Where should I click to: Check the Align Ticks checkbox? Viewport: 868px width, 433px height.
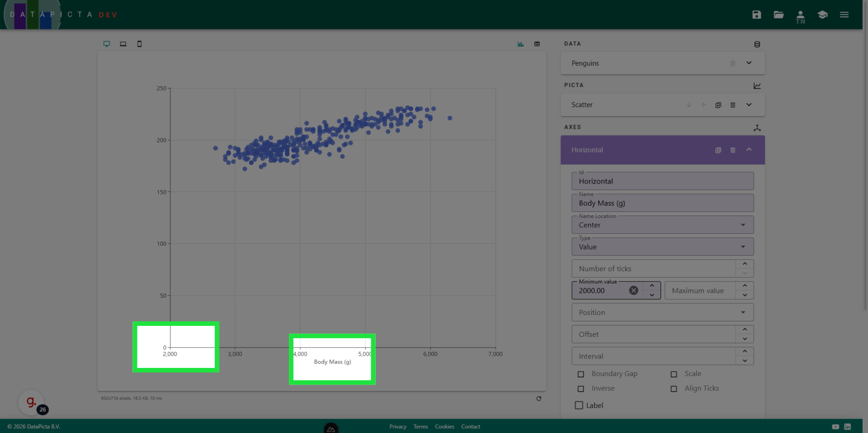point(674,389)
